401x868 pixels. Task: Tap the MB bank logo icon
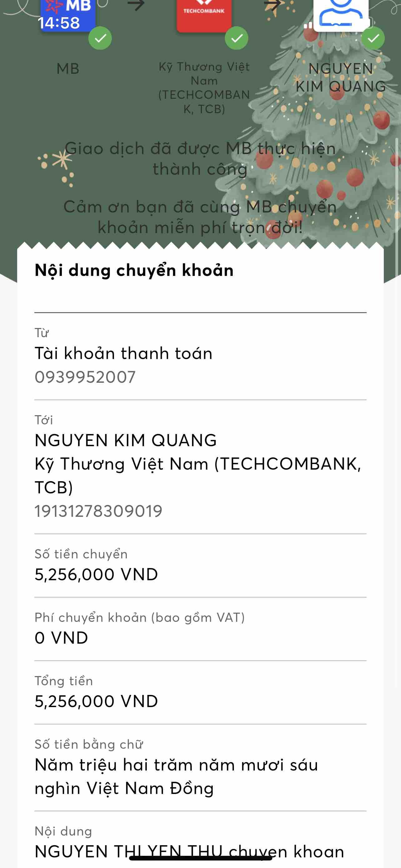68,14
